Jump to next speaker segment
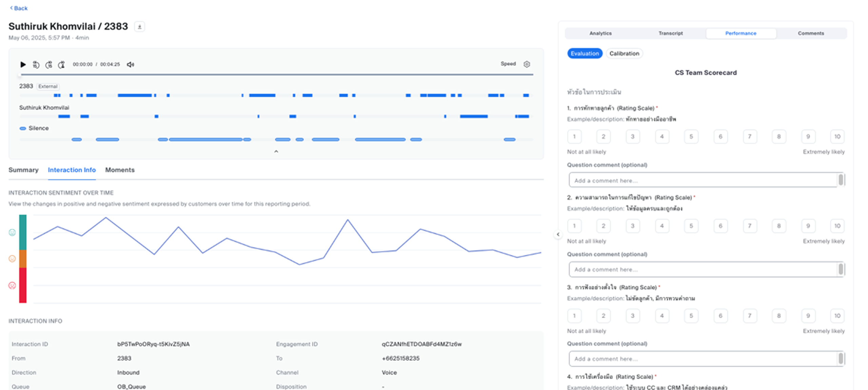Screen dimensions: 868x390 [61, 64]
